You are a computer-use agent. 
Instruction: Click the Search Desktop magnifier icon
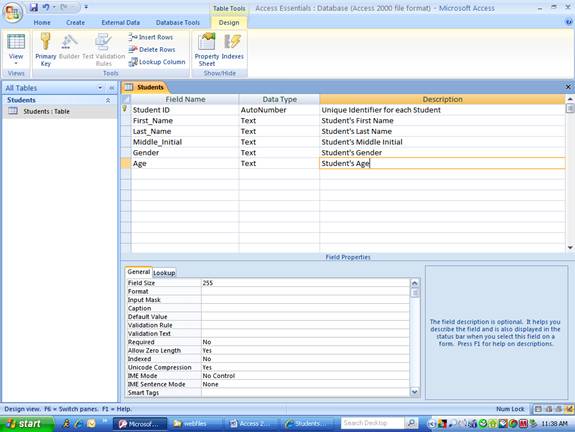(x=412, y=423)
